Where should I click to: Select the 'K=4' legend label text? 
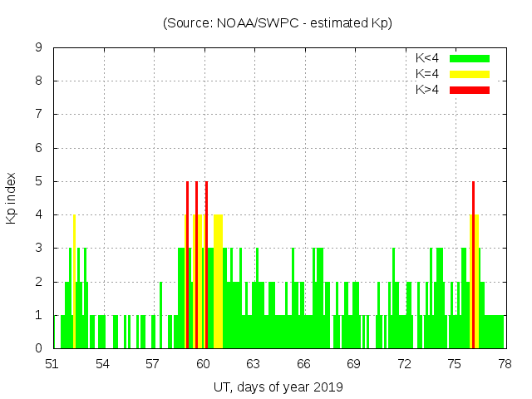click(x=428, y=74)
